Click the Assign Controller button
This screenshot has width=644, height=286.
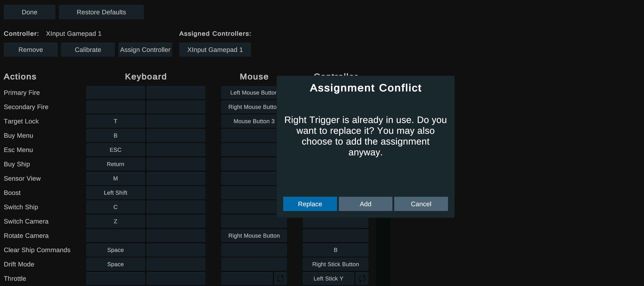(x=145, y=50)
